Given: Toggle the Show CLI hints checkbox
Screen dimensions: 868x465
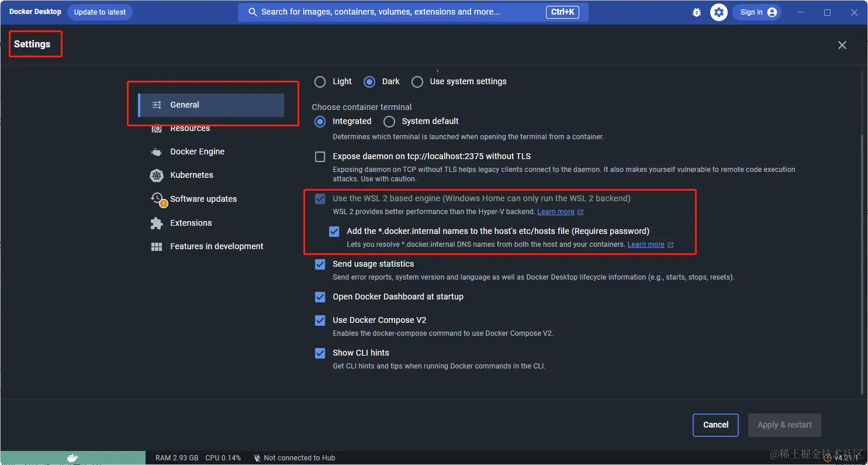Looking at the screenshot, I should click(320, 353).
